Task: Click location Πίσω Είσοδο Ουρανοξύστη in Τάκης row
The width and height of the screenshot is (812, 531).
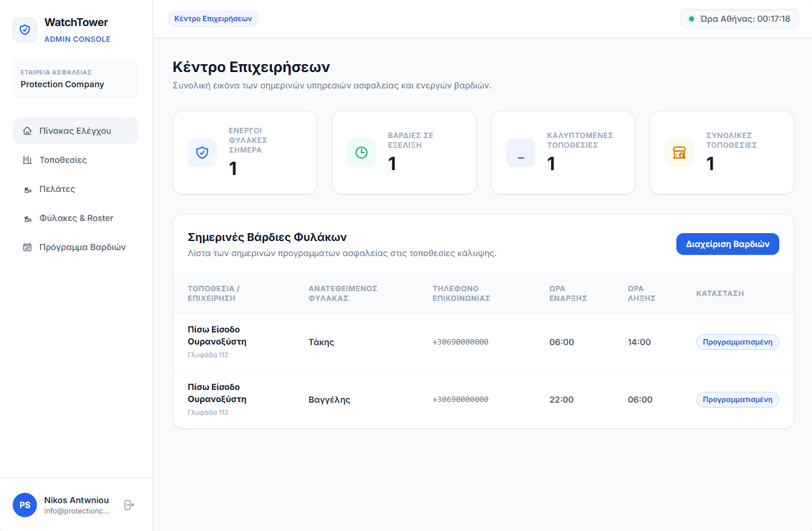Action: point(217,335)
